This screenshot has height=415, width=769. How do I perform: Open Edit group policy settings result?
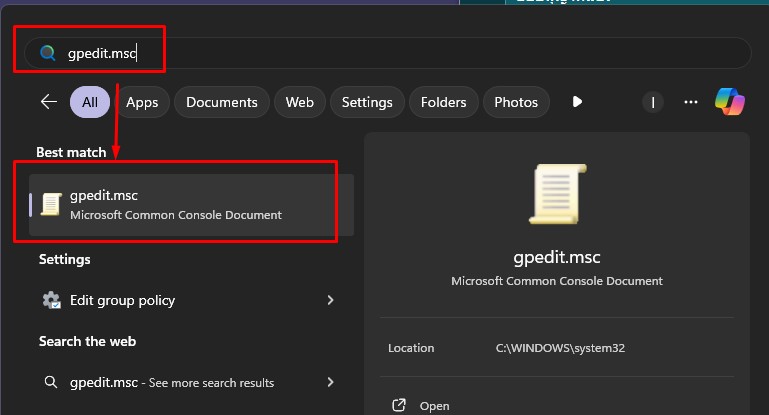(x=189, y=300)
